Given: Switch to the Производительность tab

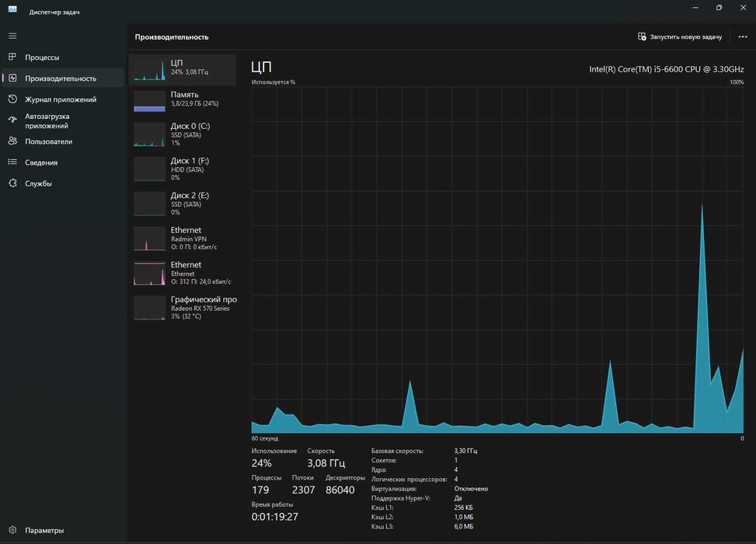Looking at the screenshot, I should coord(63,78).
